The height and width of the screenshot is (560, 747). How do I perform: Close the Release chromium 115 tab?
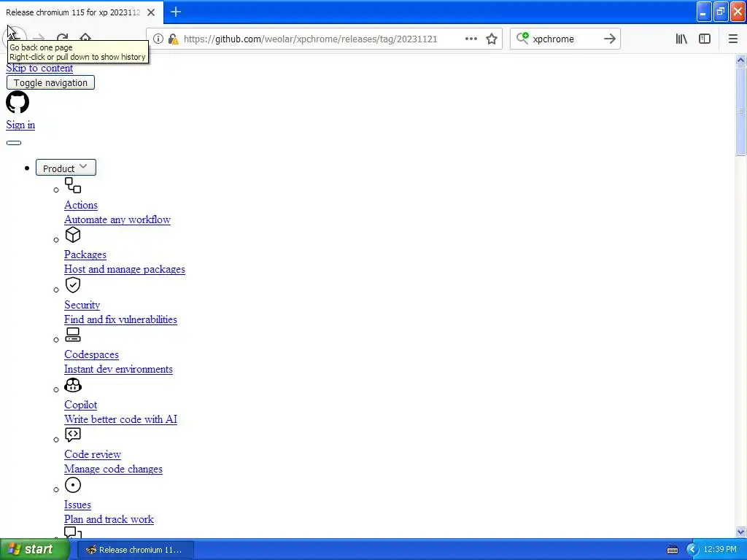coord(151,12)
